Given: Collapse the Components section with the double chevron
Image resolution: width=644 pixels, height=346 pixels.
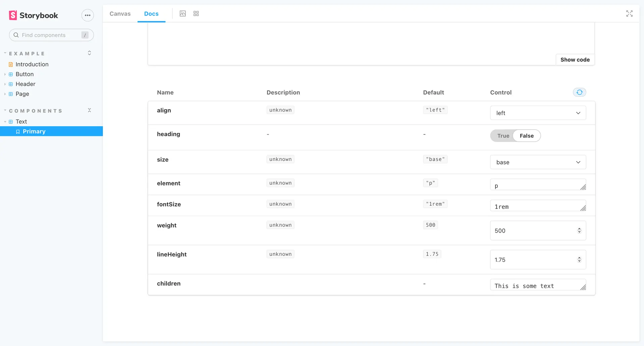Looking at the screenshot, I should (x=89, y=110).
